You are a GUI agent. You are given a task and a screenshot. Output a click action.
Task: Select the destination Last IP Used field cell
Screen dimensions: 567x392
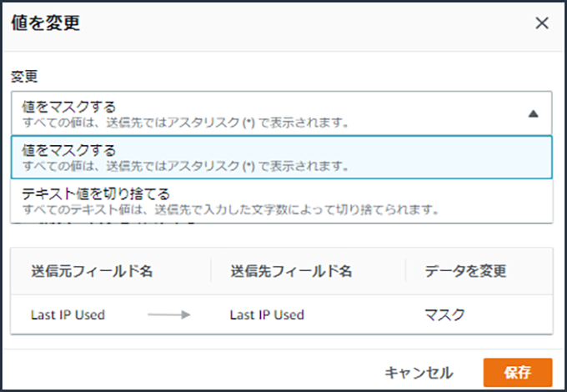[267, 314]
